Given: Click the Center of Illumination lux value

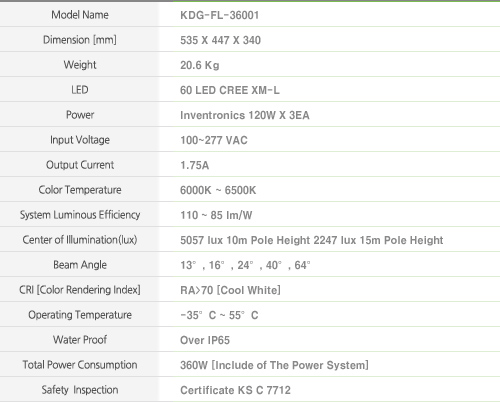Looking at the screenshot, I should pyautogui.click(x=312, y=240).
